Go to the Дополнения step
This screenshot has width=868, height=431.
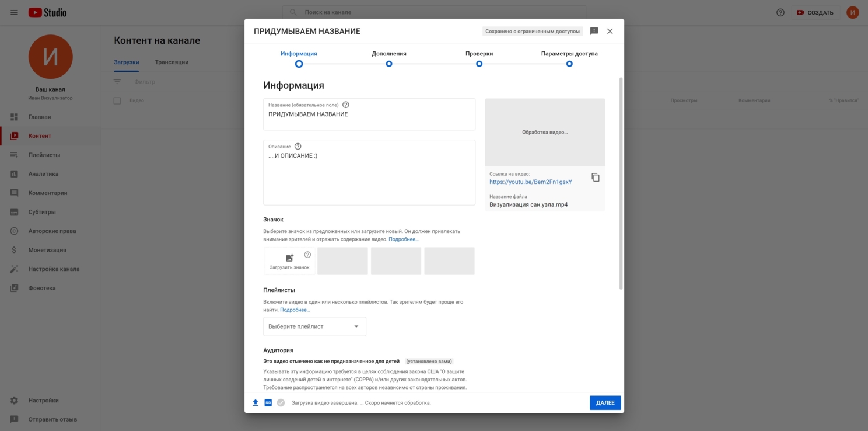(x=389, y=58)
